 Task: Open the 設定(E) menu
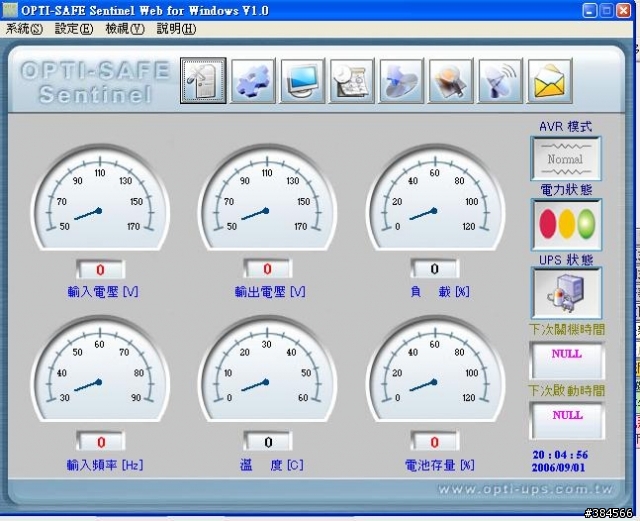click(x=74, y=29)
